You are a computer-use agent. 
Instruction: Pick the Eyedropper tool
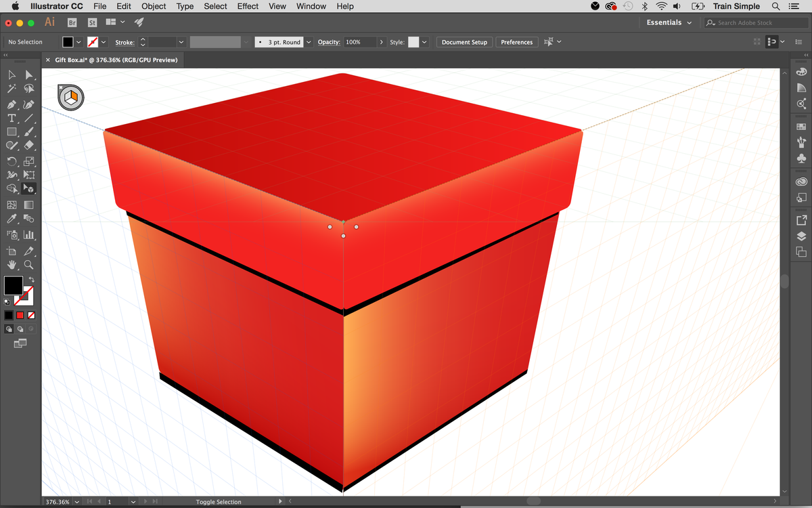pyautogui.click(x=12, y=219)
